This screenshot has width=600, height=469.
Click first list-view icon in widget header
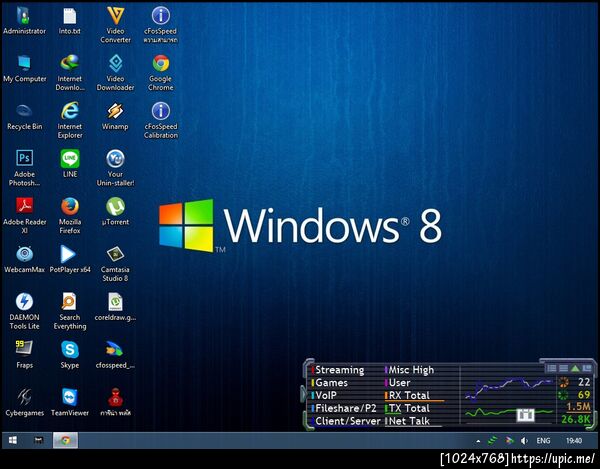pyautogui.click(x=551, y=368)
